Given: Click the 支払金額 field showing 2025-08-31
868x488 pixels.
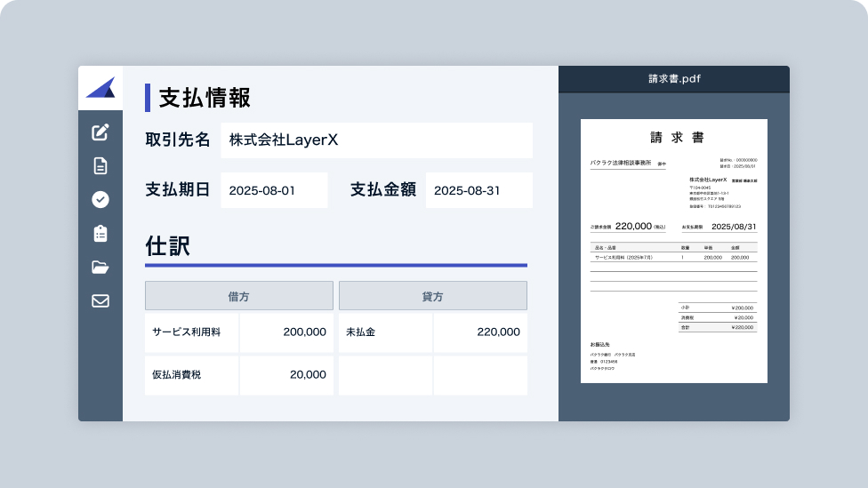Looking at the screenshot, I should [478, 190].
